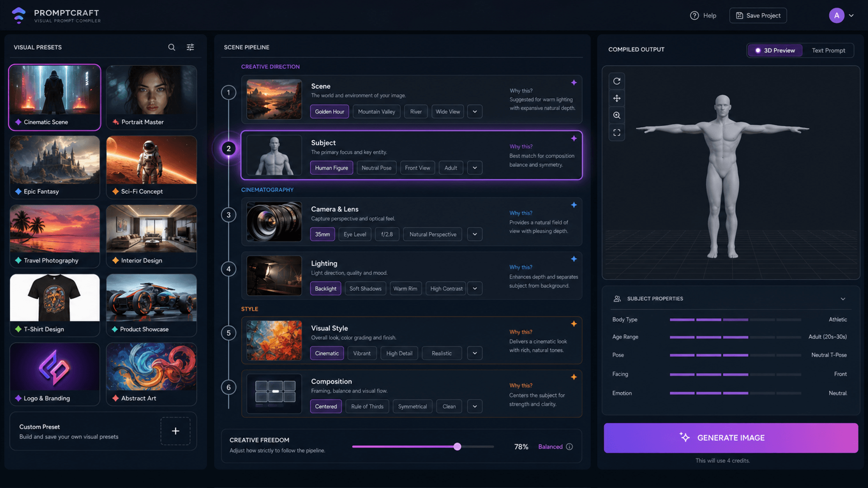The image size is (868, 488).
Task: Set the Age Range slider
Action: (735, 337)
